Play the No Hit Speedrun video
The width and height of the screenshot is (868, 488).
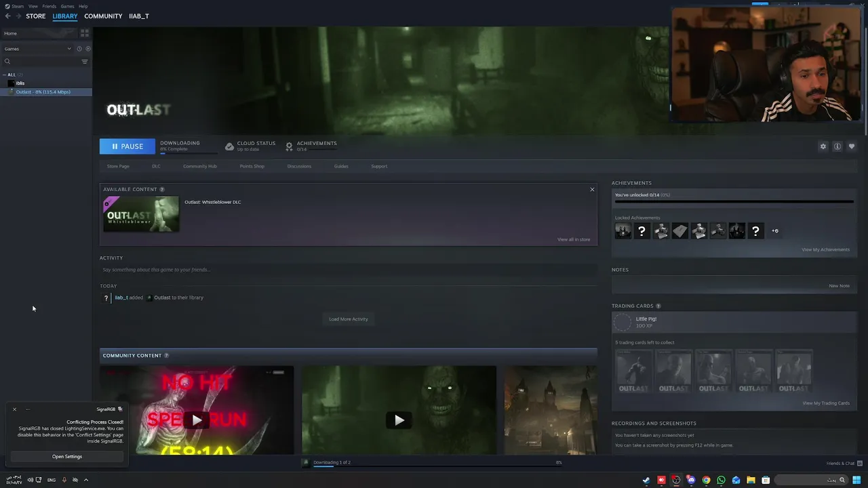[197, 420]
